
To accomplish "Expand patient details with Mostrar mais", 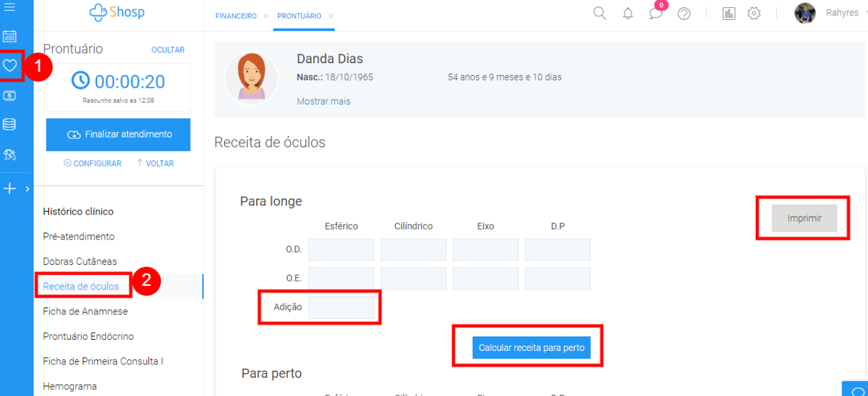I will [x=323, y=101].
